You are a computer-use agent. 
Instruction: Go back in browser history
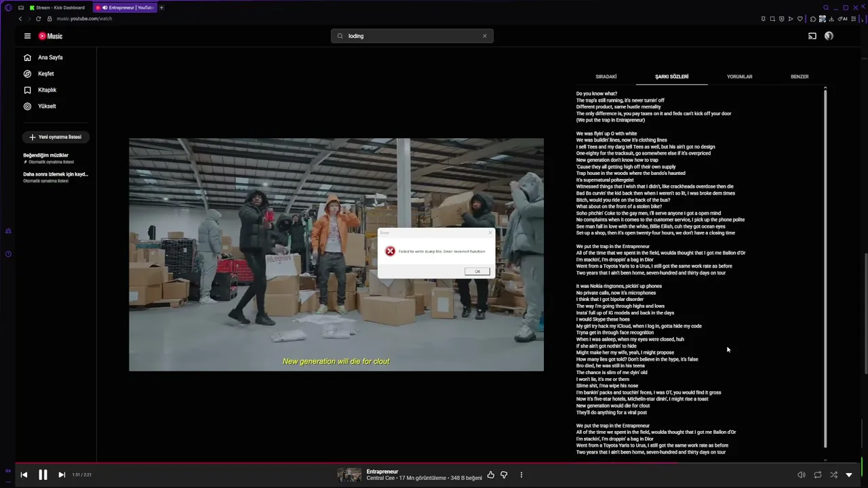pyautogui.click(x=20, y=19)
